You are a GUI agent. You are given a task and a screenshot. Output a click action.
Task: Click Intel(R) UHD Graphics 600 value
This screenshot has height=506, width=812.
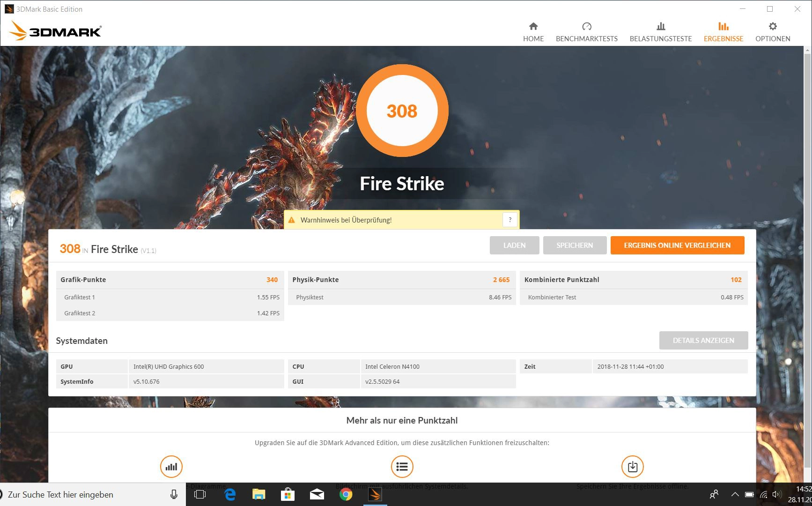pyautogui.click(x=169, y=366)
